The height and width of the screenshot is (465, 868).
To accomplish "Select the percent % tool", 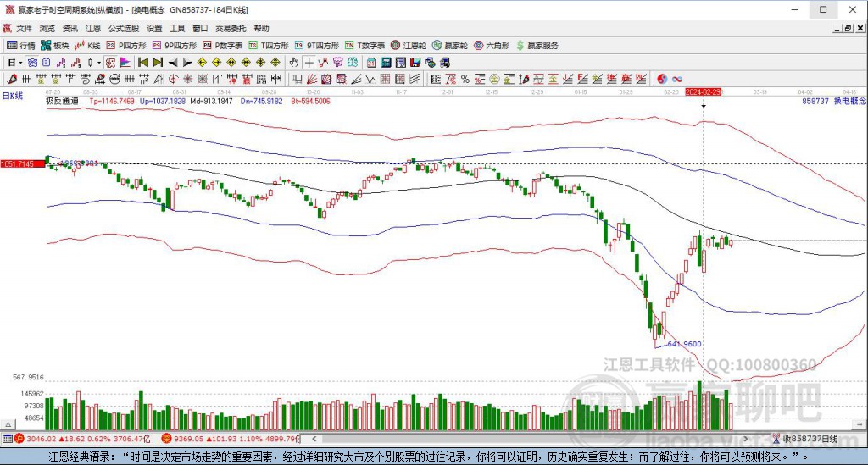I will coord(465,79).
